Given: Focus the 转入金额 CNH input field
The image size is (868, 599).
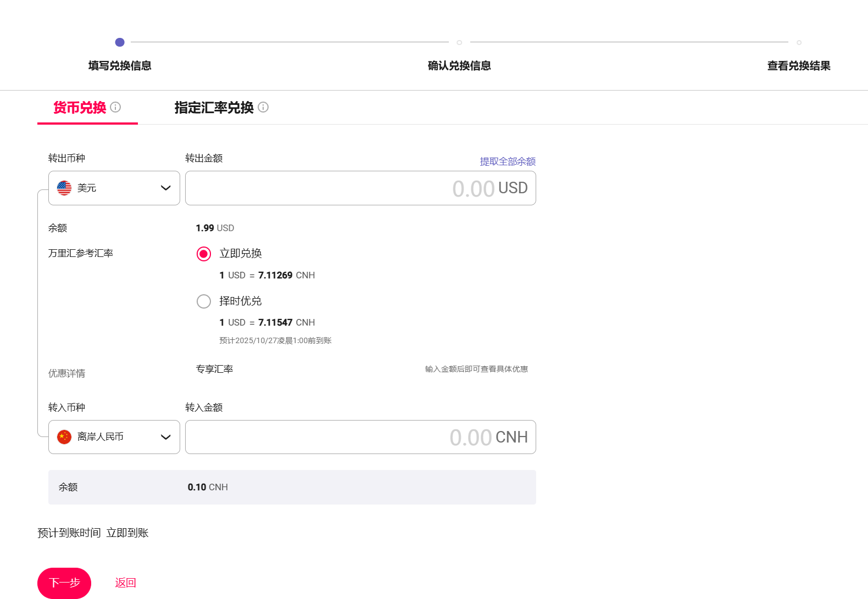Looking at the screenshot, I should pos(330,437).
